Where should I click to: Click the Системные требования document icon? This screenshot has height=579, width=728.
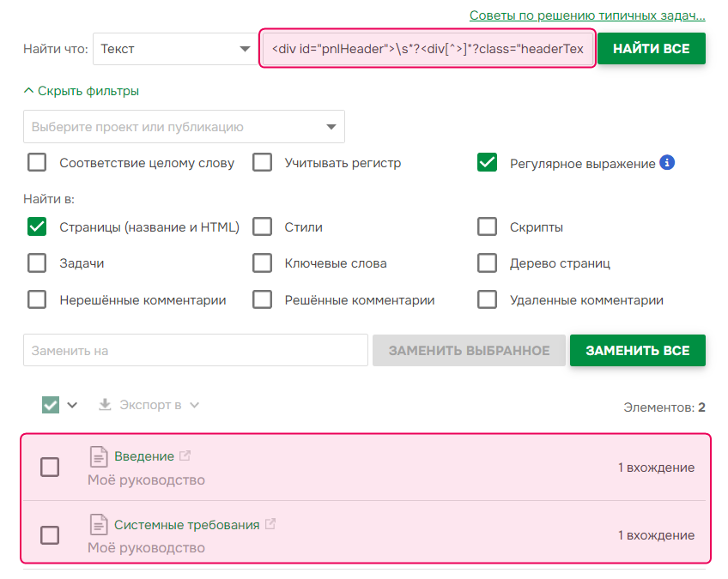(x=100, y=524)
